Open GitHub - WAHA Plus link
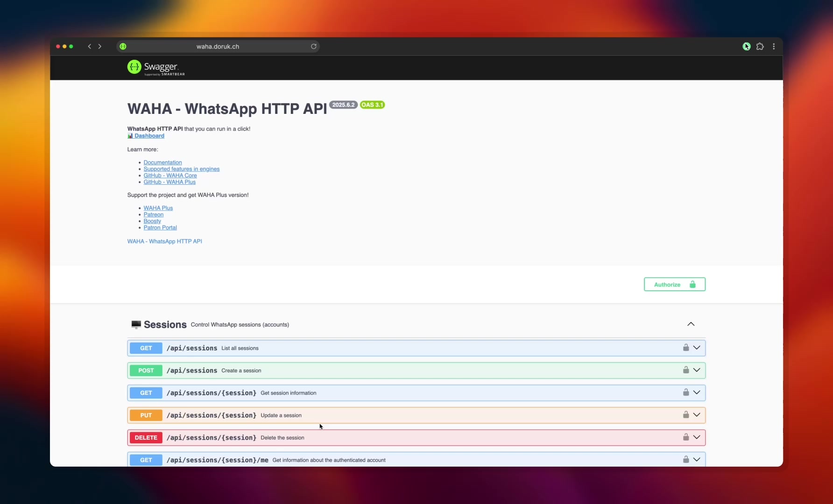This screenshot has height=504, width=833. pos(169,182)
